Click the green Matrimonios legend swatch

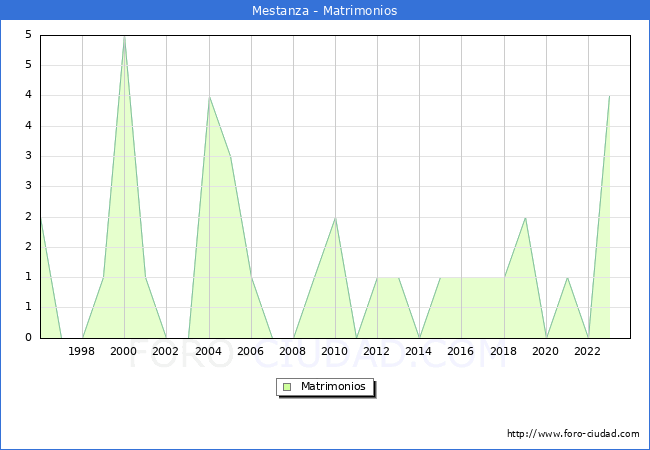287,387
